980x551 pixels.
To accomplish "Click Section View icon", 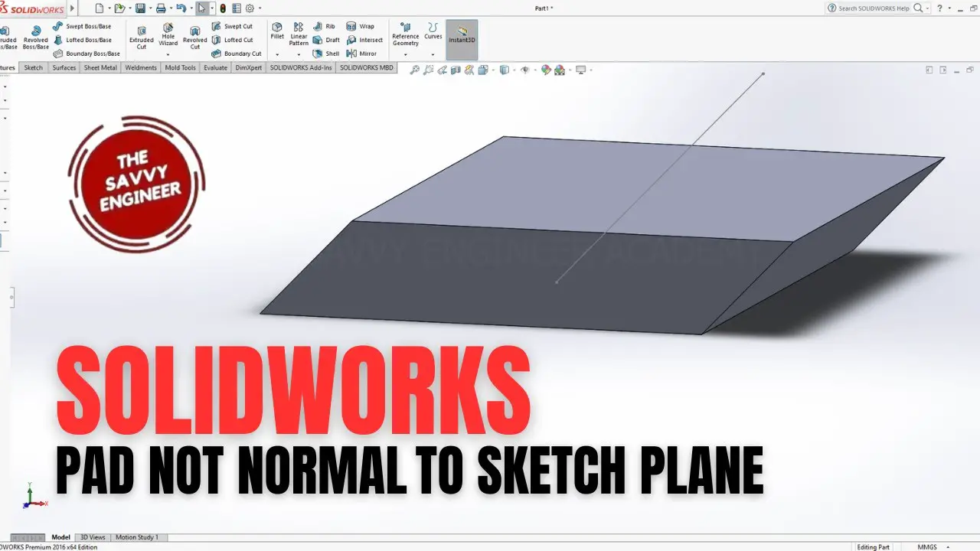I will pos(456,70).
